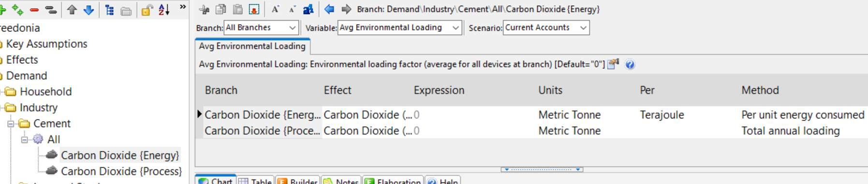Switch to the Table tab

255,181
